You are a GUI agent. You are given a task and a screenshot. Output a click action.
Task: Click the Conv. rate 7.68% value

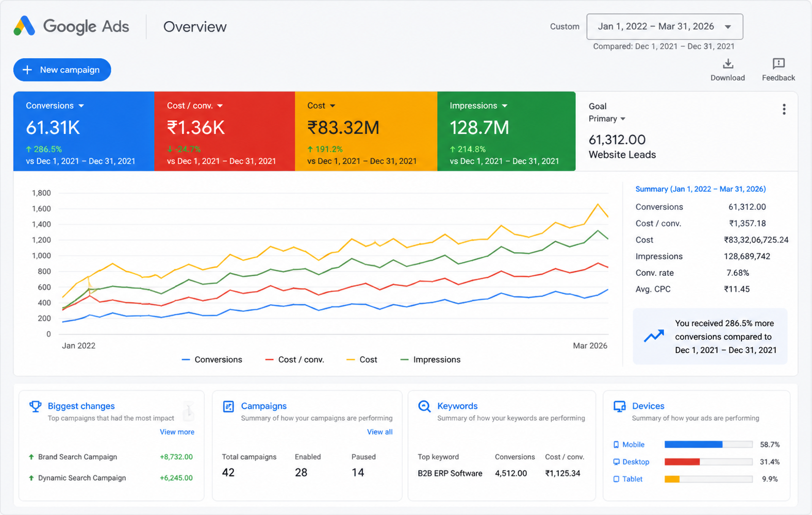click(738, 273)
